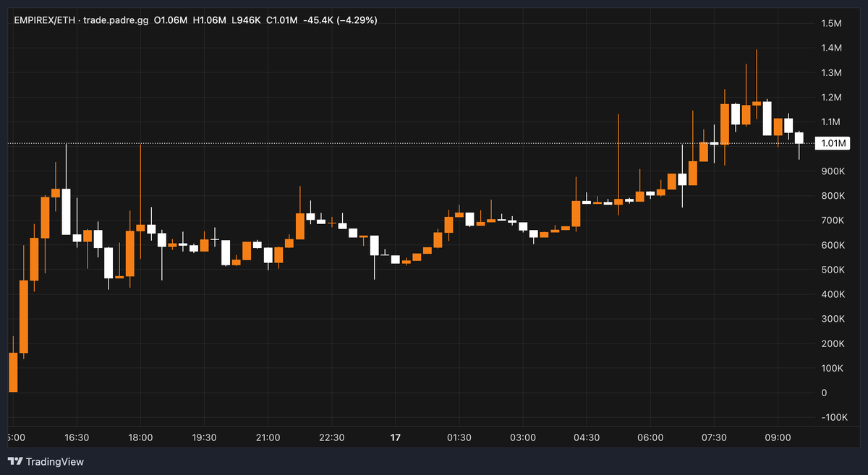This screenshot has width=868, height=475.
Task: Select the 1.3M price axis label
Action: coord(832,73)
